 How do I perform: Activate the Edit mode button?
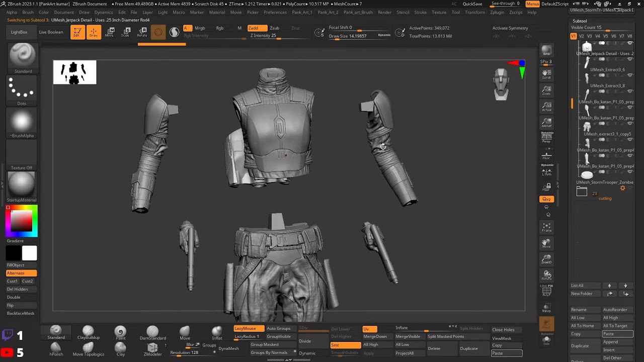pyautogui.click(x=77, y=32)
